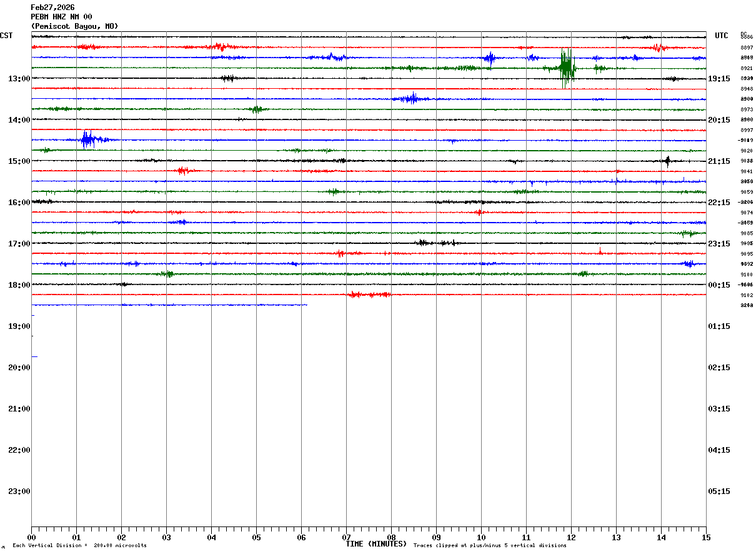The width and height of the screenshot is (756, 554).
Task: Click the CST timezone label
Action: pos(6,36)
